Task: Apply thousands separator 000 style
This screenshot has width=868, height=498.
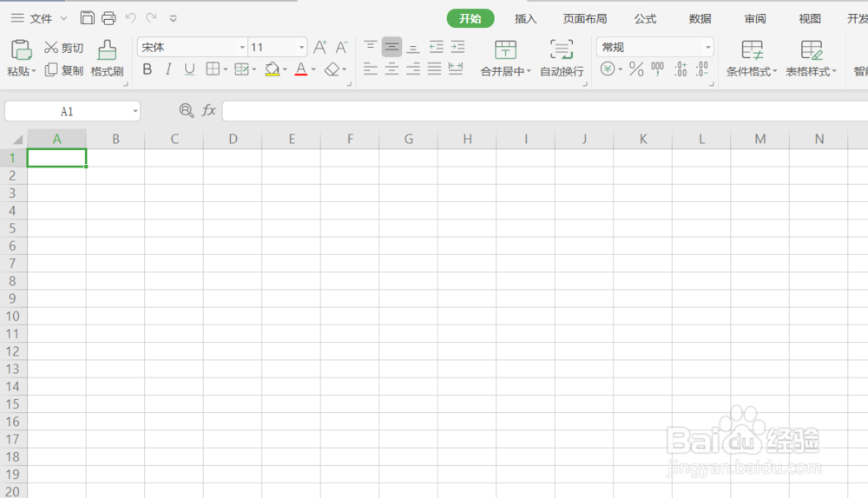Action: click(x=657, y=69)
